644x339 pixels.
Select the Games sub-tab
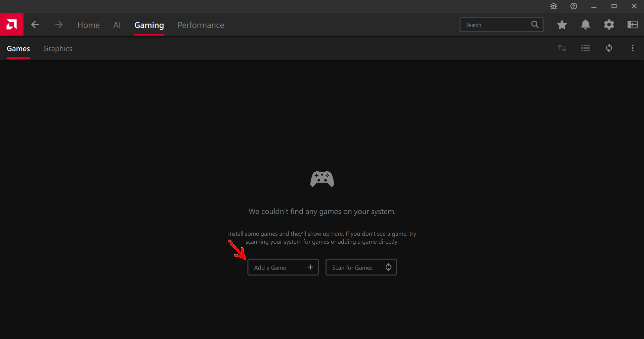click(x=18, y=49)
